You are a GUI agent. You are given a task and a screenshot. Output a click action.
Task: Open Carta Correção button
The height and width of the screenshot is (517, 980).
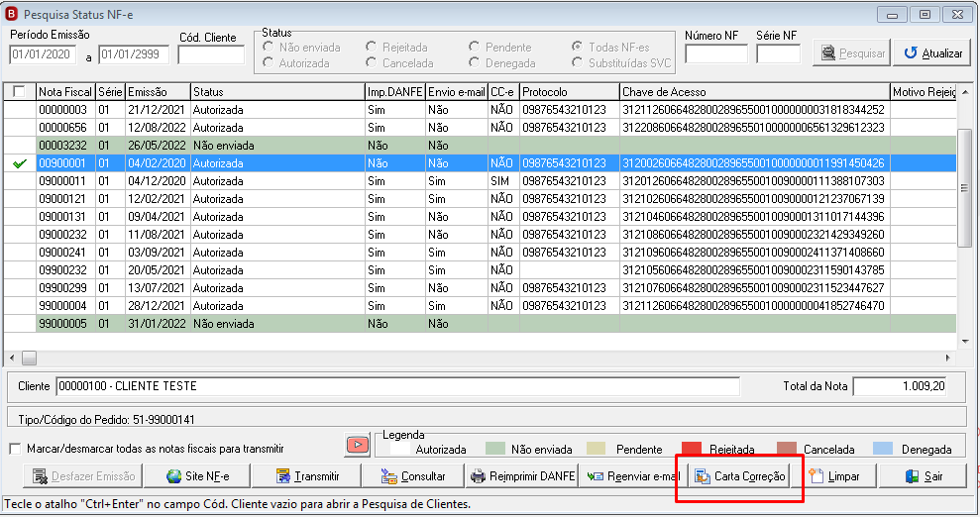pos(739,476)
